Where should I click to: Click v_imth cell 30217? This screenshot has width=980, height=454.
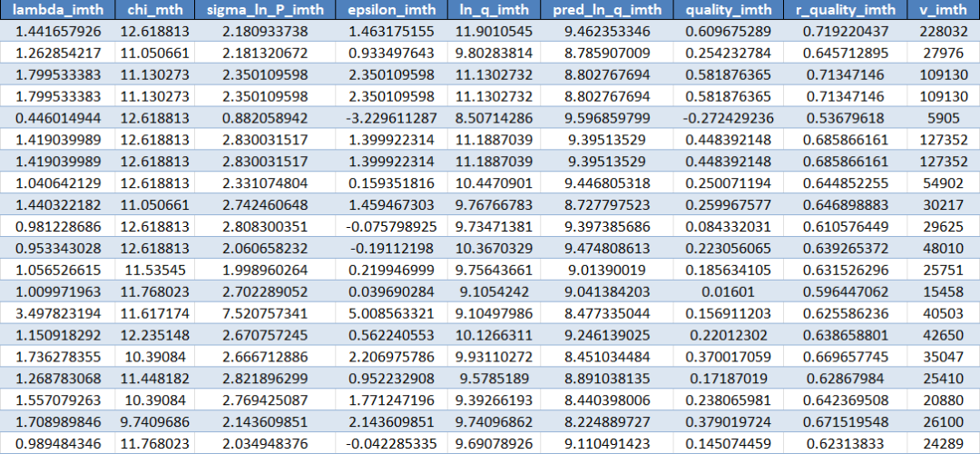click(x=944, y=204)
